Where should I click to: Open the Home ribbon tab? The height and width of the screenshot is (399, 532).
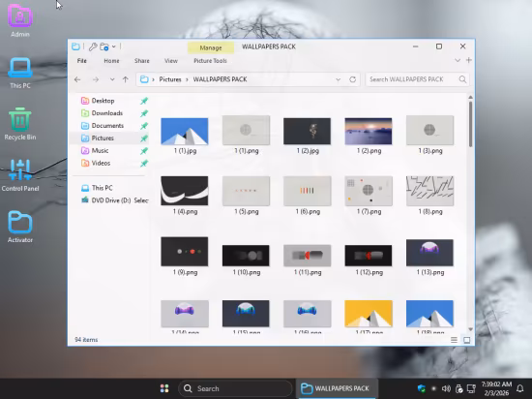click(x=111, y=61)
